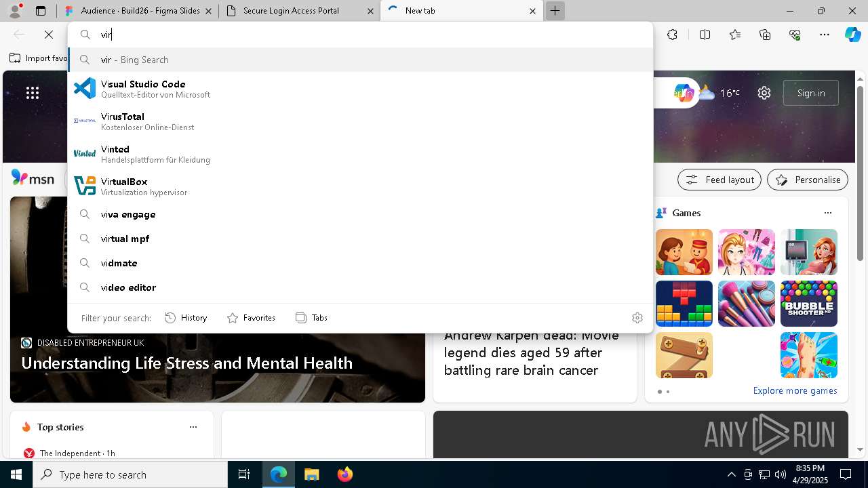
Task: Open network icon in system tray
Action: point(764,474)
